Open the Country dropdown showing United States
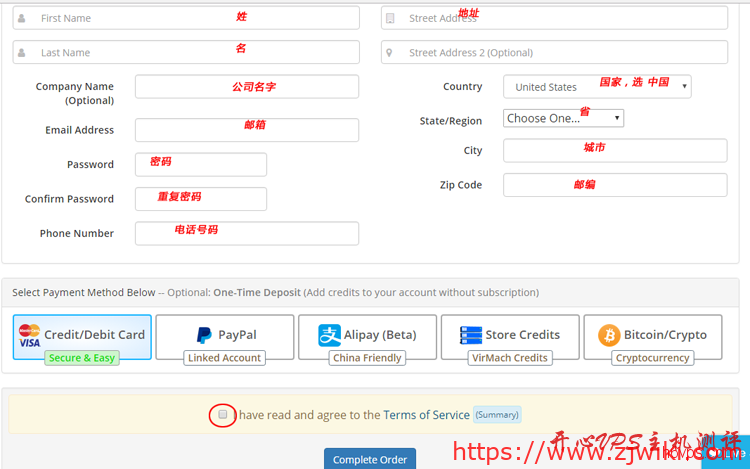The height and width of the screenshot is (469, 750). [596, 87]
